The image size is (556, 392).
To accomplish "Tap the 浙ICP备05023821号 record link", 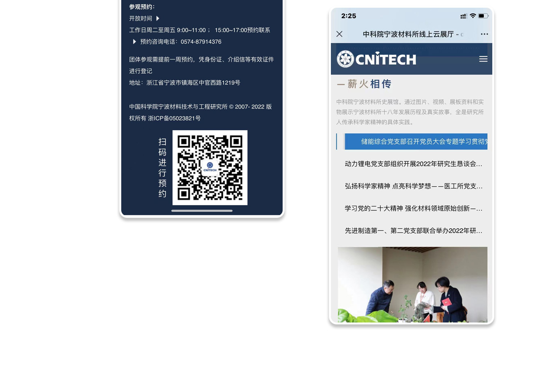I will click(x=174, y=118).
